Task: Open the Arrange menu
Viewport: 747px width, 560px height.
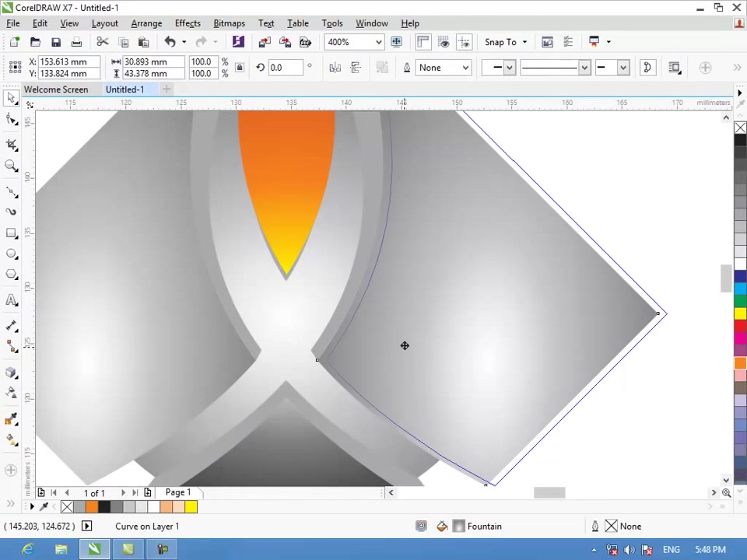Action: [x=146, y=23]
